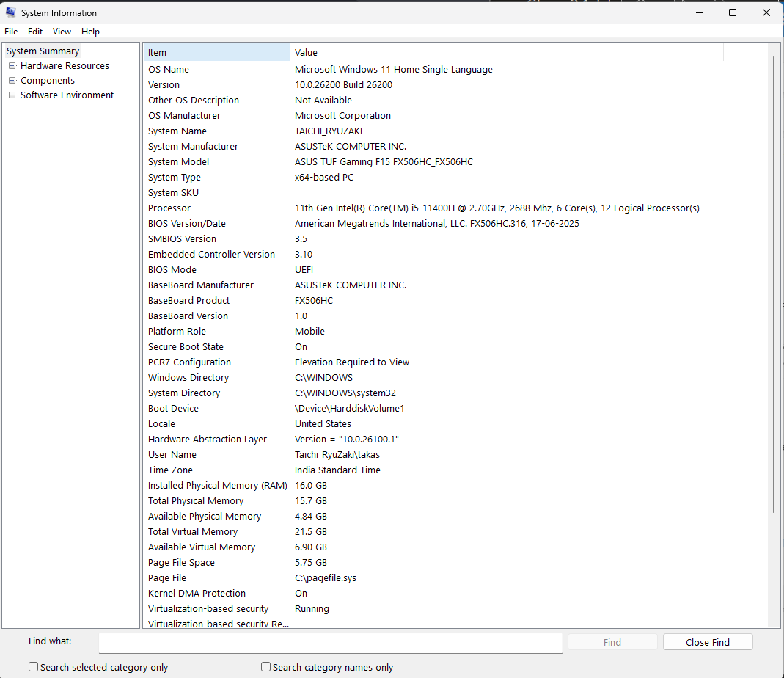The width and height of the screenshot is (784, 678).
Task: Click the '21.5 GB' total virtual memory value
Action: point(310,532)
